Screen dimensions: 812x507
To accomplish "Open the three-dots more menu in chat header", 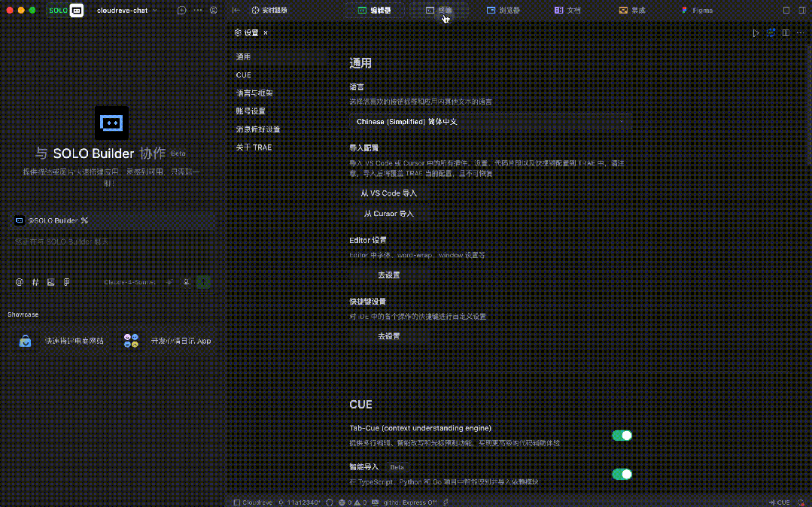I will tap(198, 11).
